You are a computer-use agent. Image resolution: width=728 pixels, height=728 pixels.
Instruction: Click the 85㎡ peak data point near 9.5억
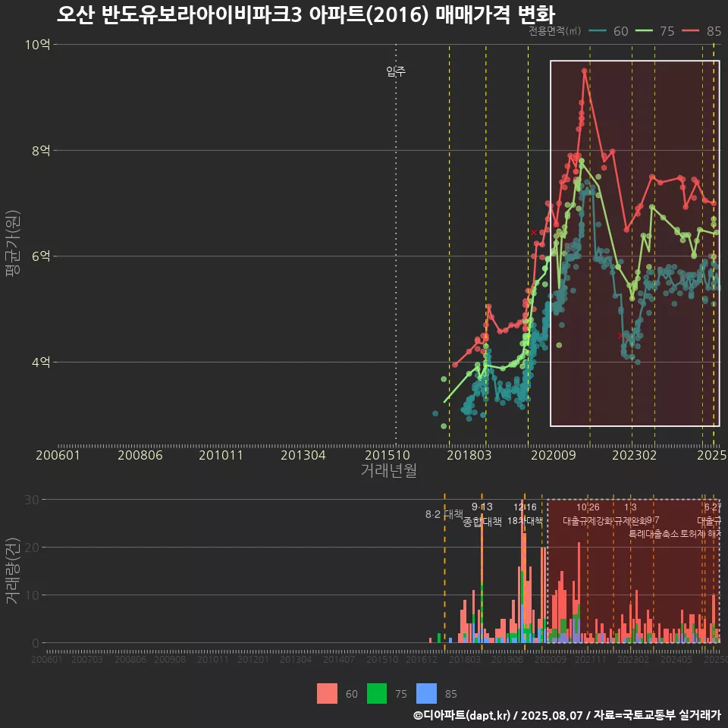coord(585,71)
